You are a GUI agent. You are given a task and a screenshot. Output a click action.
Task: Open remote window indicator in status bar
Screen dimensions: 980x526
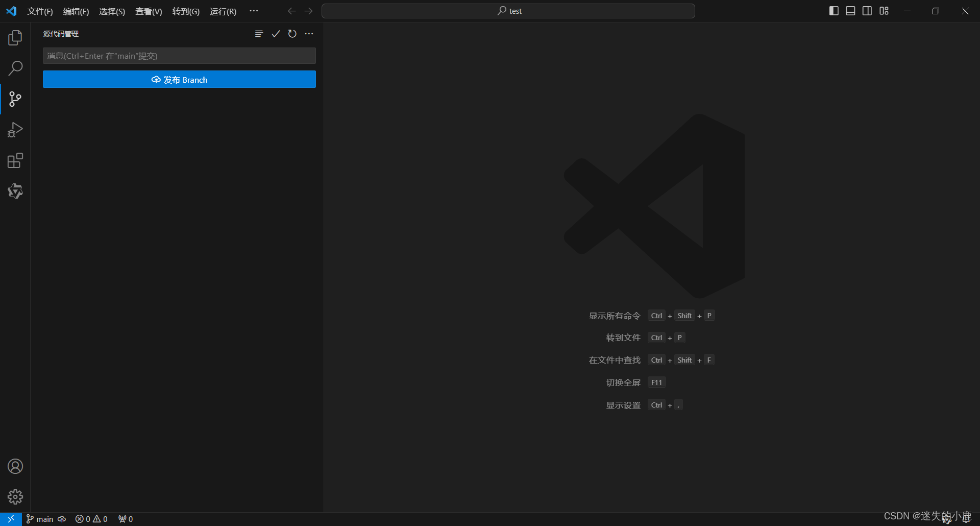[11, 519]
